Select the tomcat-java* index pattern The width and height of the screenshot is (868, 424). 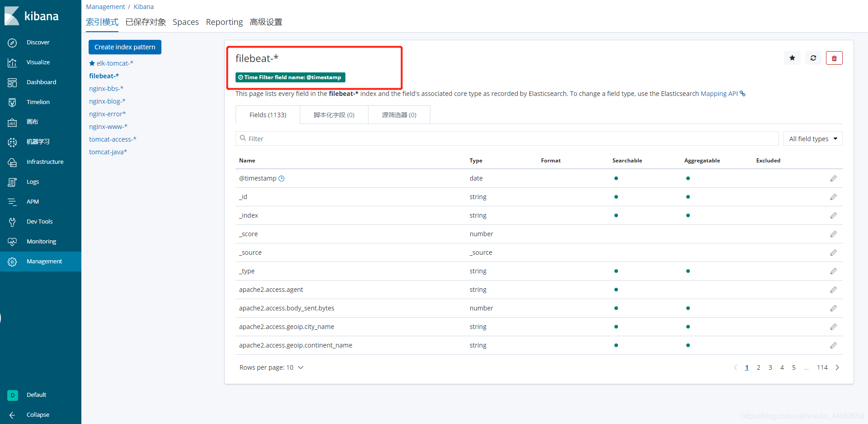pos(108,152)
